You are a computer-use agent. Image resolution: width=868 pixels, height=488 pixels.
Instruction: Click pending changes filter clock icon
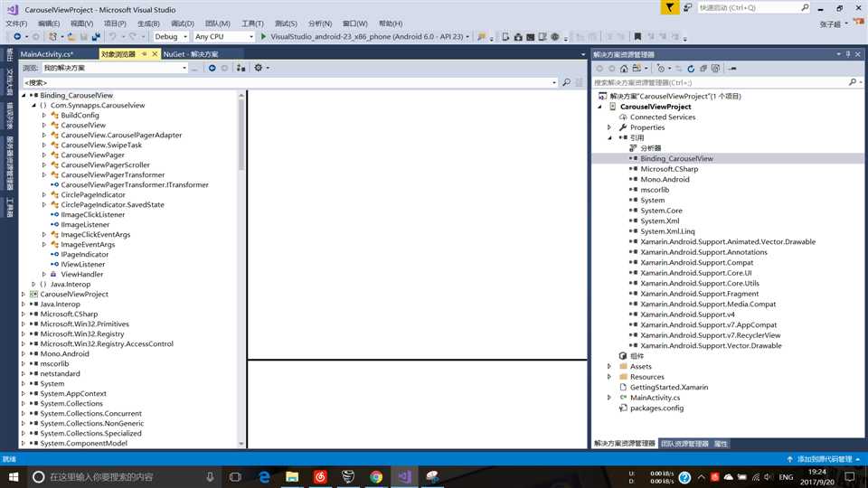coord(660,69)
